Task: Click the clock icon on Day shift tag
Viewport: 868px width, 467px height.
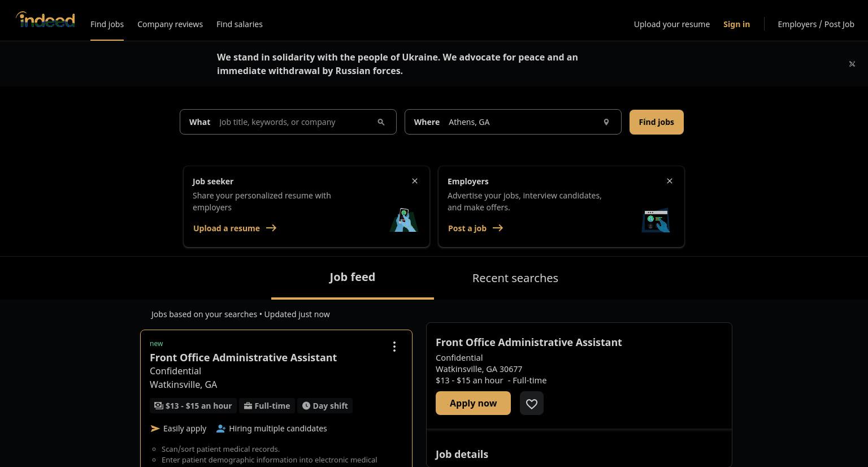Action: [x=306, y=405]
